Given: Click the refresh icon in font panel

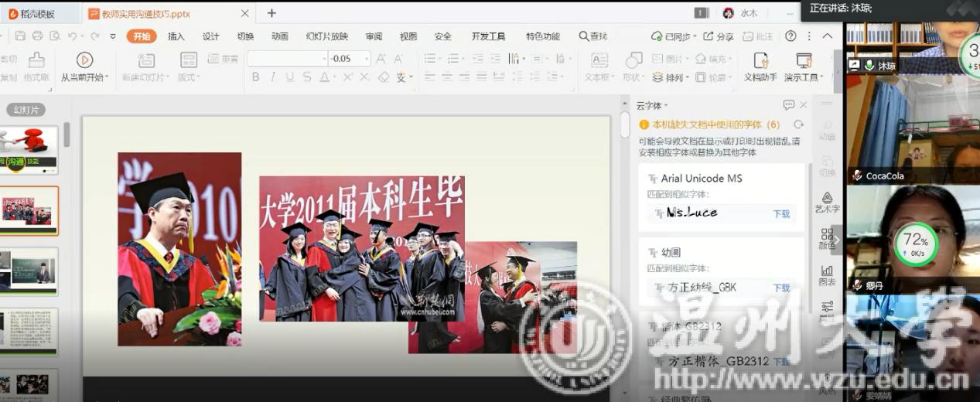Looking at the screenshot, I should [798, 124].
